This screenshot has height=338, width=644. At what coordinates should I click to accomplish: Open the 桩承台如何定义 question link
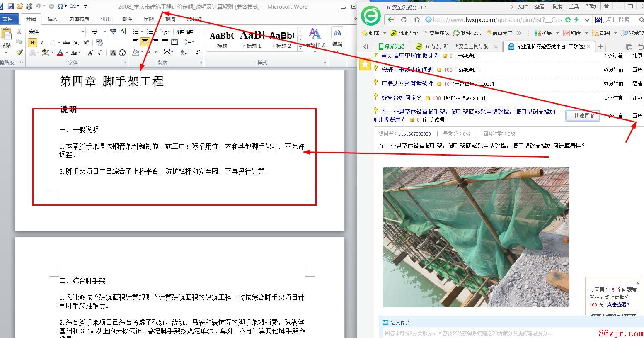coord(401,98)
